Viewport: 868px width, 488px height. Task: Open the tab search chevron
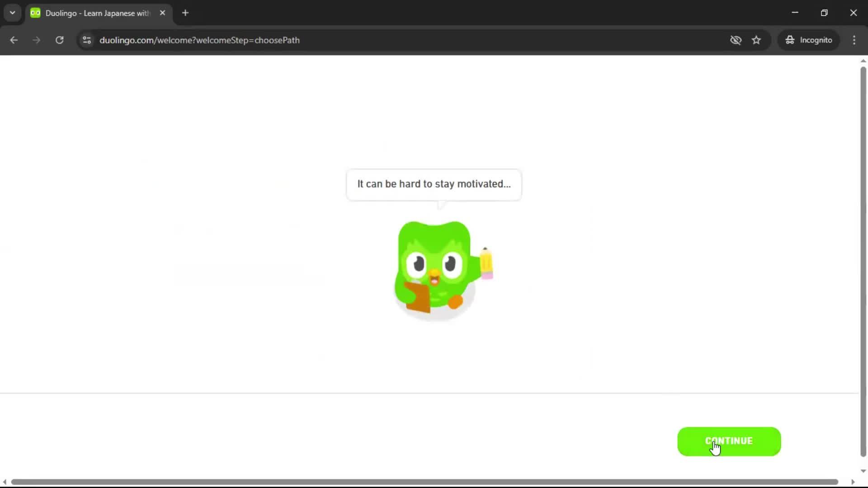tap(12, 13)
